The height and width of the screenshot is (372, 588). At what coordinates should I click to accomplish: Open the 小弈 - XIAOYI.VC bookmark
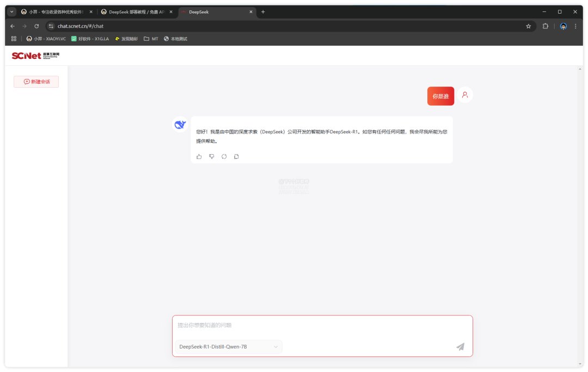point(46,39)
